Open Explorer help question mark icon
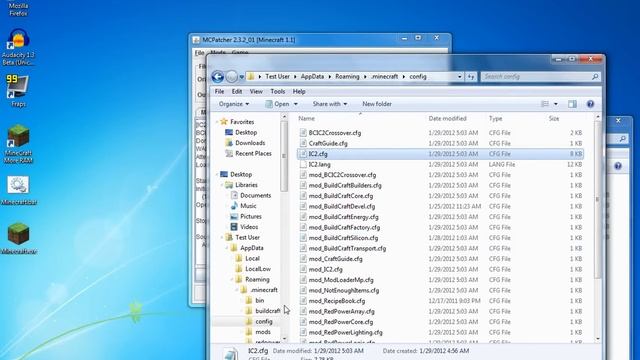640x360 pixels. point(590,104)
